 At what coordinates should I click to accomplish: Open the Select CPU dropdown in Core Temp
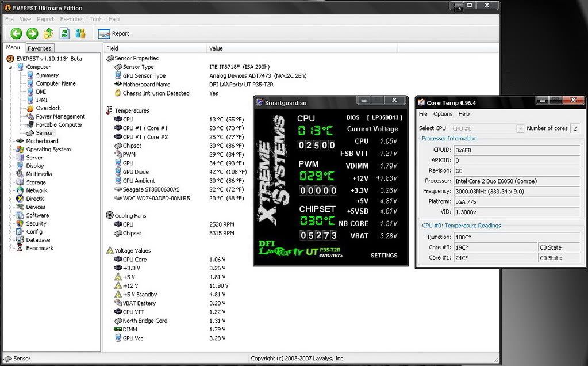click(520, 128)
